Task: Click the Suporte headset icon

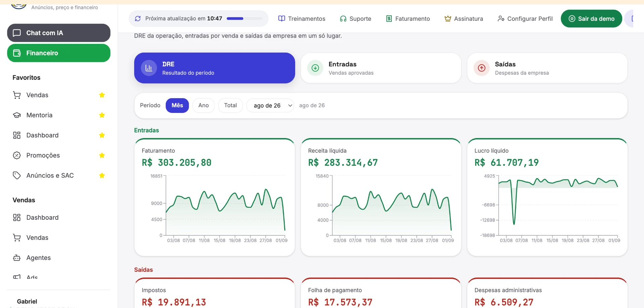Action: click(343, 19)
